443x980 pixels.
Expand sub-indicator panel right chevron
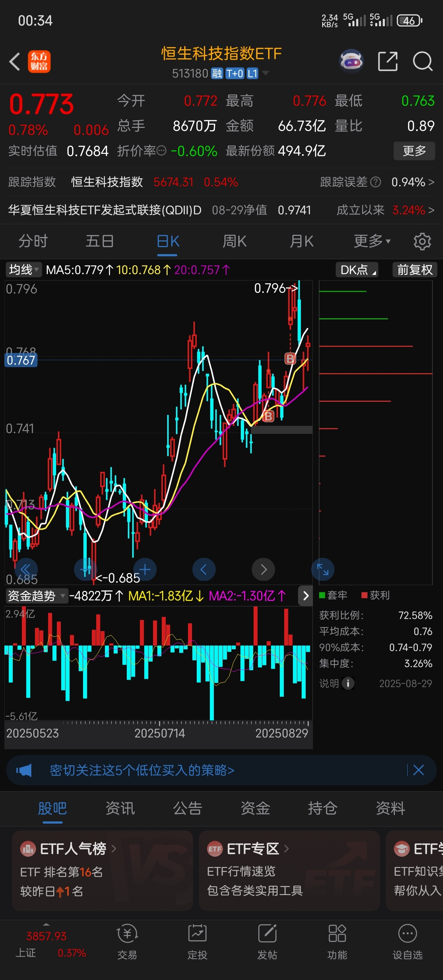(306, 596)
